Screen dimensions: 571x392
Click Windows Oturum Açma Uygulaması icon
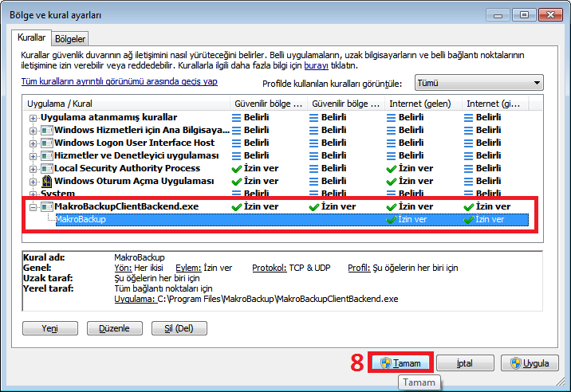(46, 181)
